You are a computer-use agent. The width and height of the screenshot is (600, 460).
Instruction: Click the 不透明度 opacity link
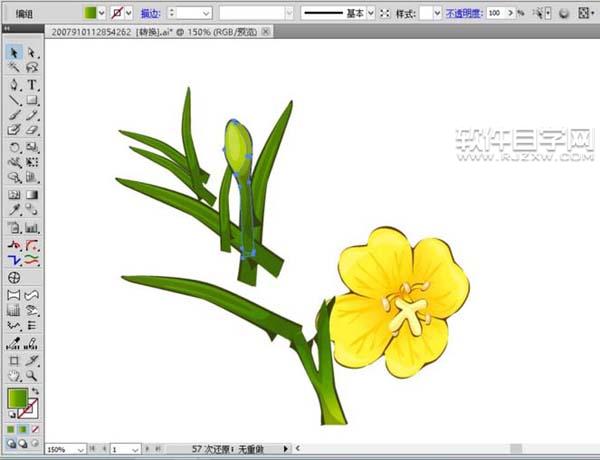tap(463, 13)
